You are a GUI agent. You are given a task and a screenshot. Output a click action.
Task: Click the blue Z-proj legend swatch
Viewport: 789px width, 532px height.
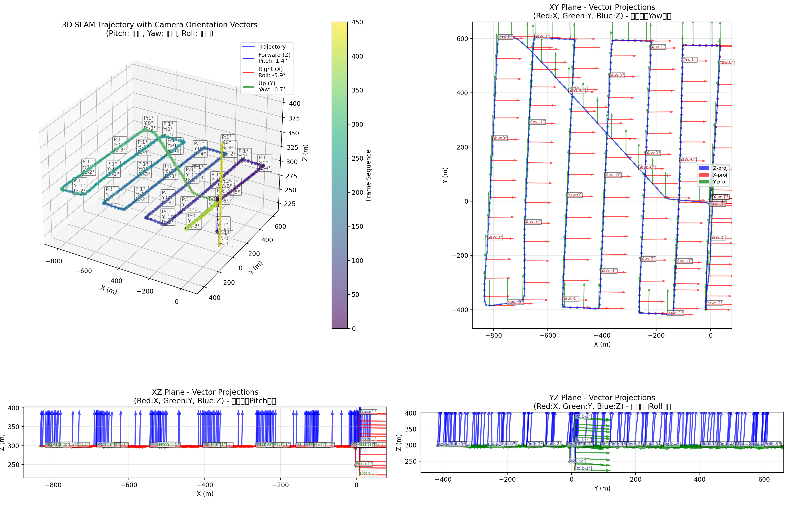tap(704, 168)
